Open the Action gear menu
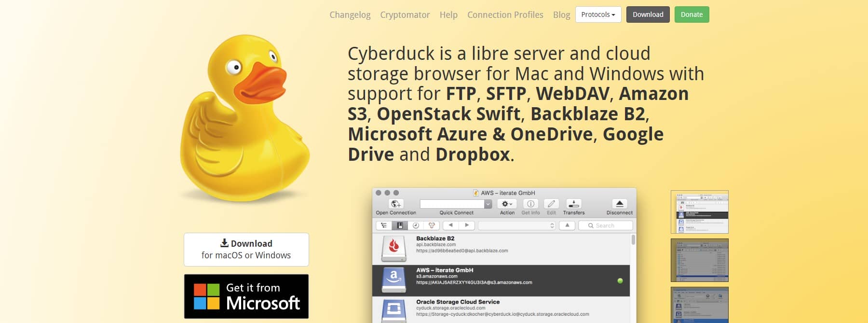 (x=507, y=204)
